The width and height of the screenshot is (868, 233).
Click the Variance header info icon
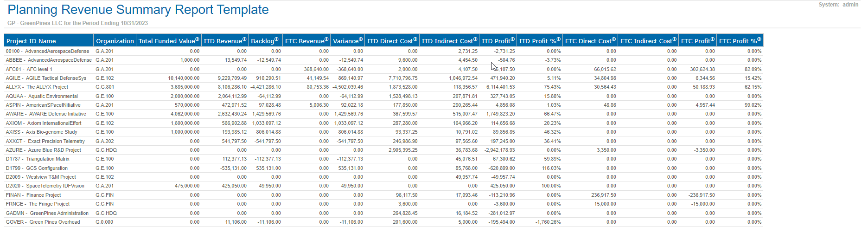[361, 39]
